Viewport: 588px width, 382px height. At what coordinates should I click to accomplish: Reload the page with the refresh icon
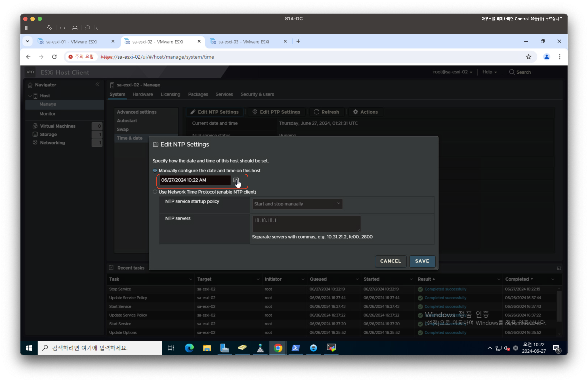point(54,57)
